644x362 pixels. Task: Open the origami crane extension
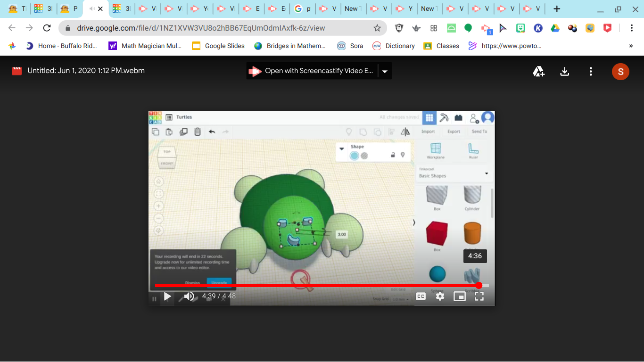(416, 28)
